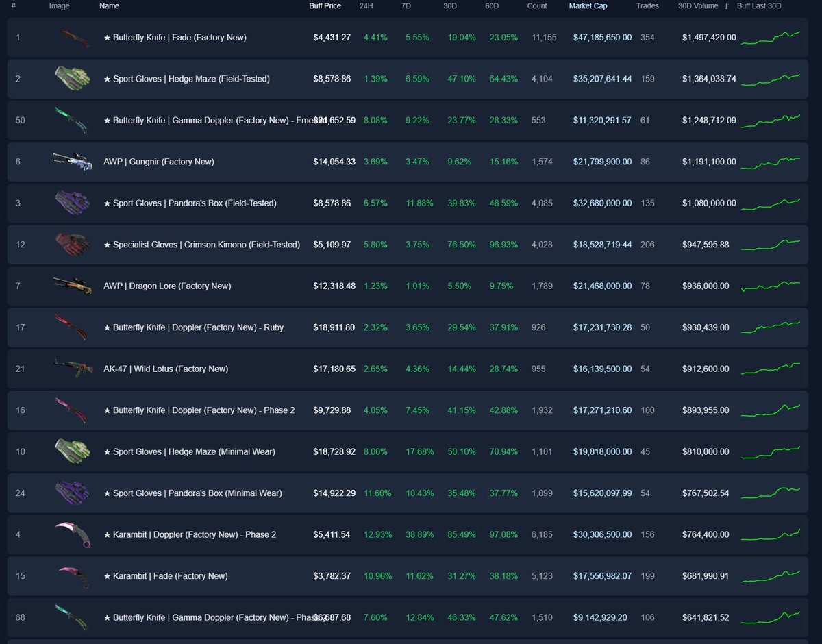
Task: Sort by the Trades column header
Action: pos(647,6)
